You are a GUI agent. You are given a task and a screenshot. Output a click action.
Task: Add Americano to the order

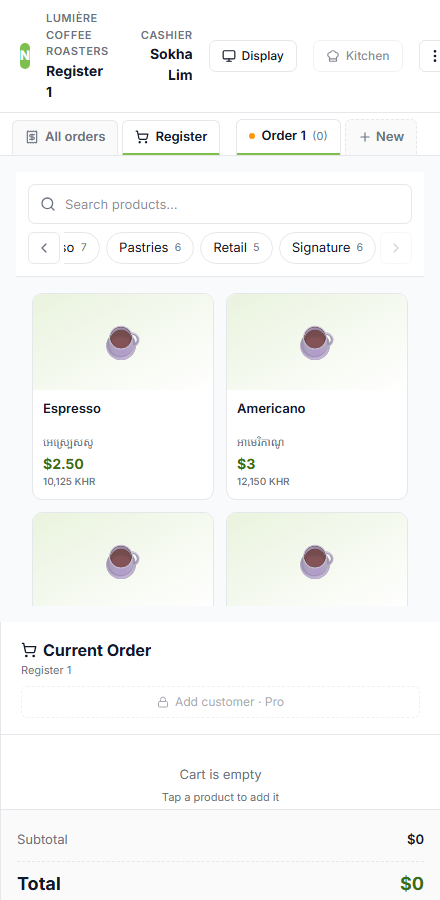click(317, 397)
